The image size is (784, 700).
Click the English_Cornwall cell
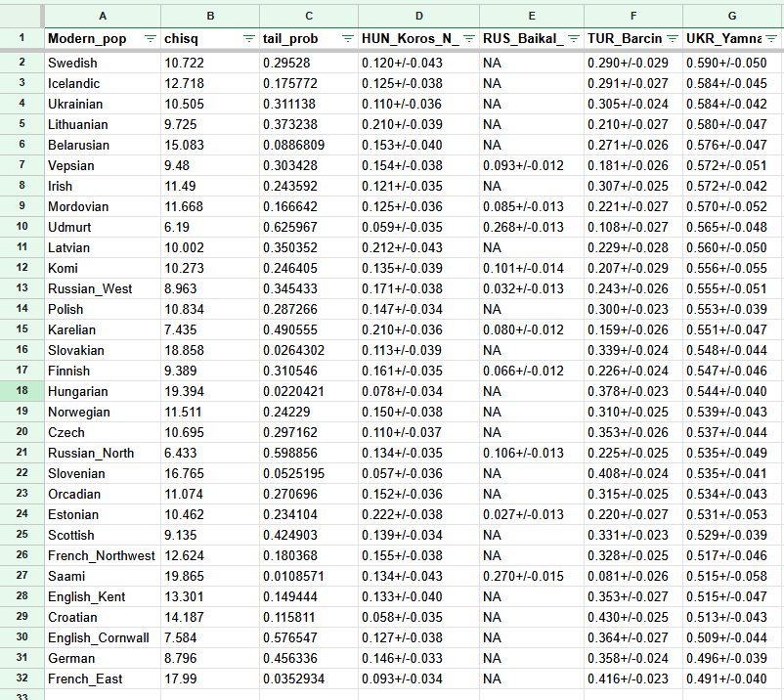tap(103, 637)
